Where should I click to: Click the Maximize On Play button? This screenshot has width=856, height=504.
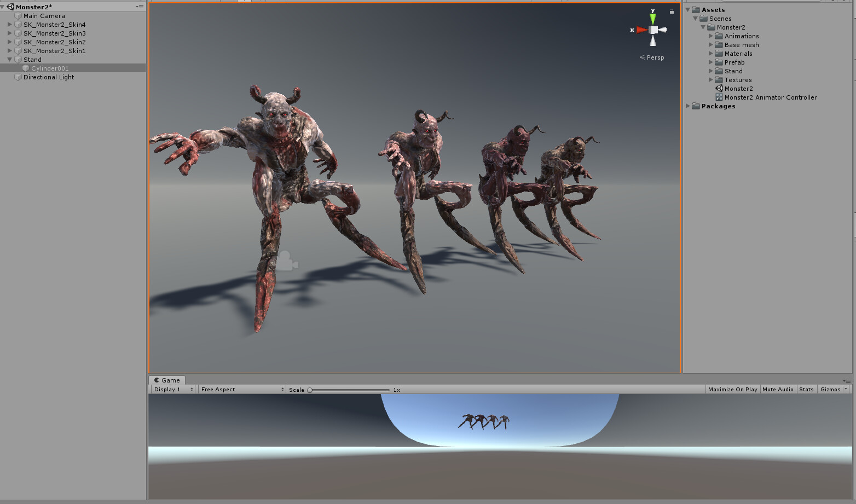(732, 389)
